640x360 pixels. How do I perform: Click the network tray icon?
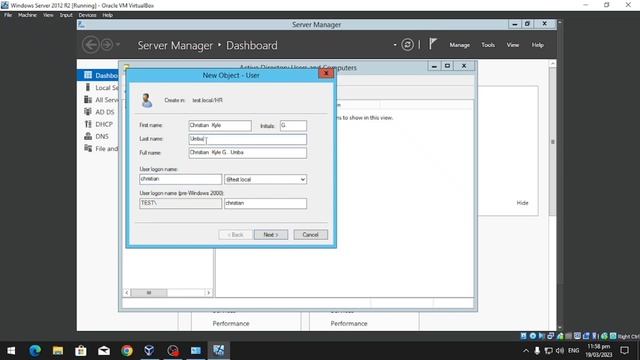click(549, 351)
